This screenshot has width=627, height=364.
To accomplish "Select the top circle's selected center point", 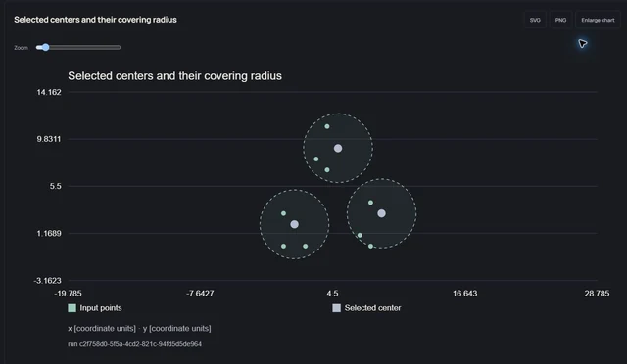I will pyautogui.click(x=338, y=148).
